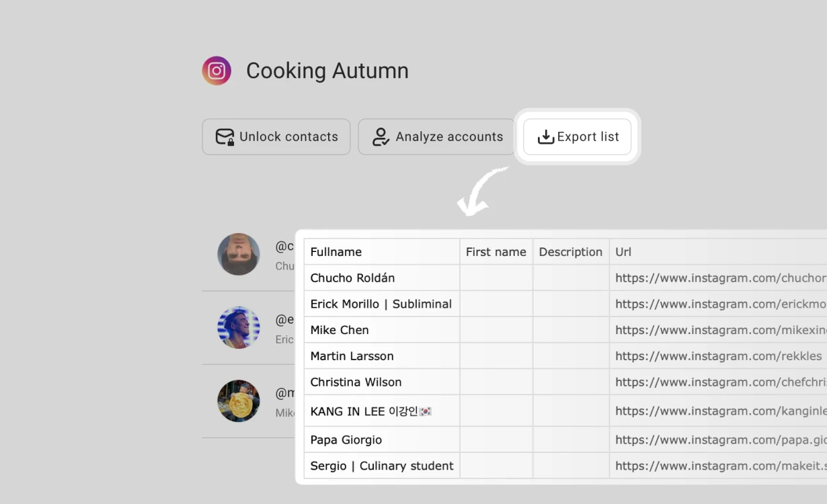The width and height of the screenshot is (827, 504).
Task: Open the chefchristina Instagram URL link
Action: 716,382
